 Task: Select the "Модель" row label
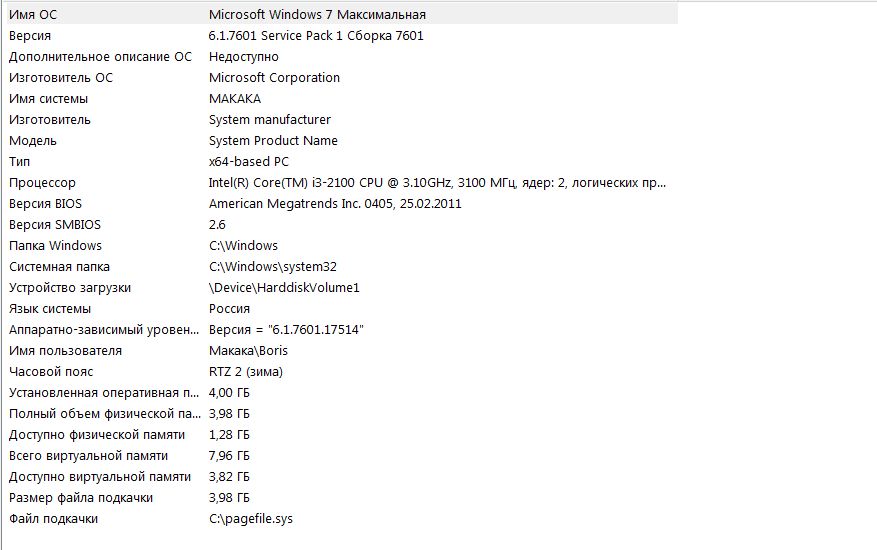click(33, 141)
